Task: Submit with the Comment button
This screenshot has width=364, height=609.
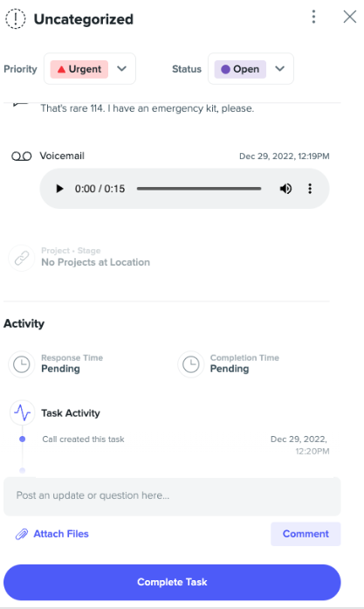Action: click(x=306, y=534)
